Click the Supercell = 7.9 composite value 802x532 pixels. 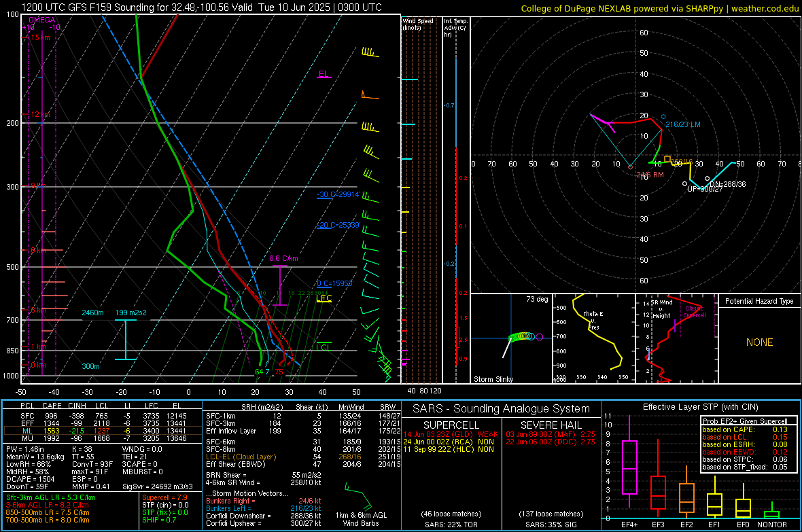164,497
